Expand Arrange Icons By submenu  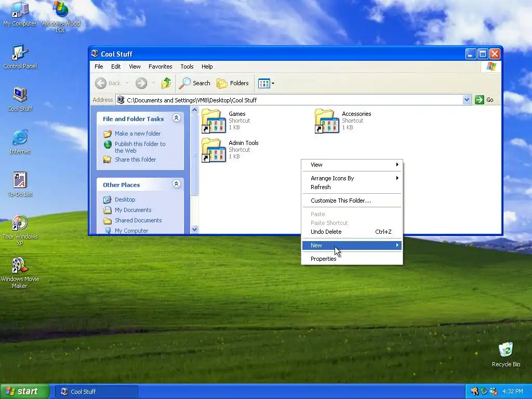click(352, 178)
